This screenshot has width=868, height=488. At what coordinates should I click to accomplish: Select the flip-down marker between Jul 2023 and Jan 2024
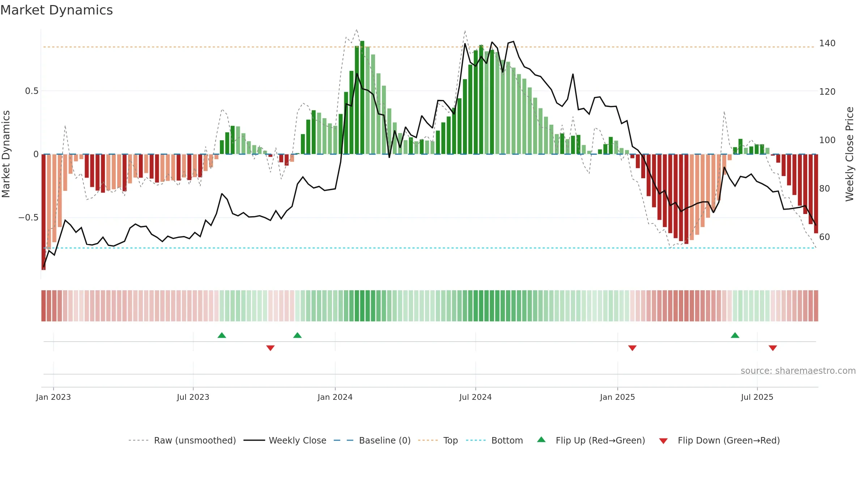coord(271,348)
